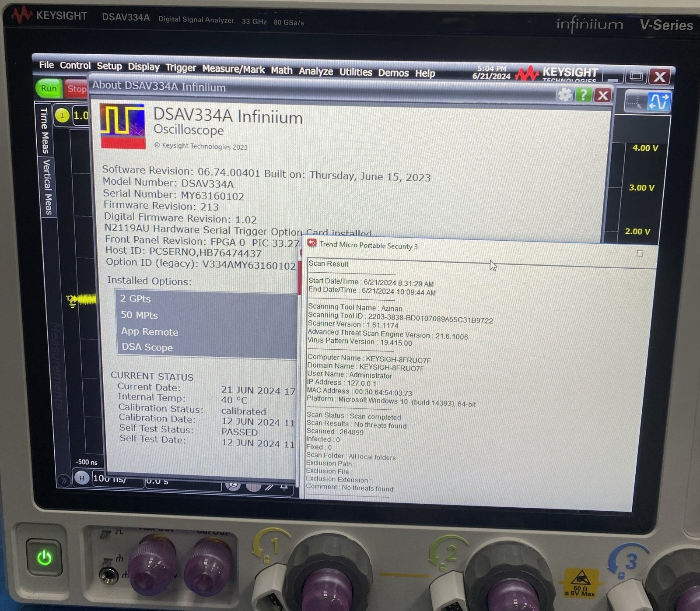
Task: Click the 100 ns/ timebase scale field
Action: [x=117, y=479]
